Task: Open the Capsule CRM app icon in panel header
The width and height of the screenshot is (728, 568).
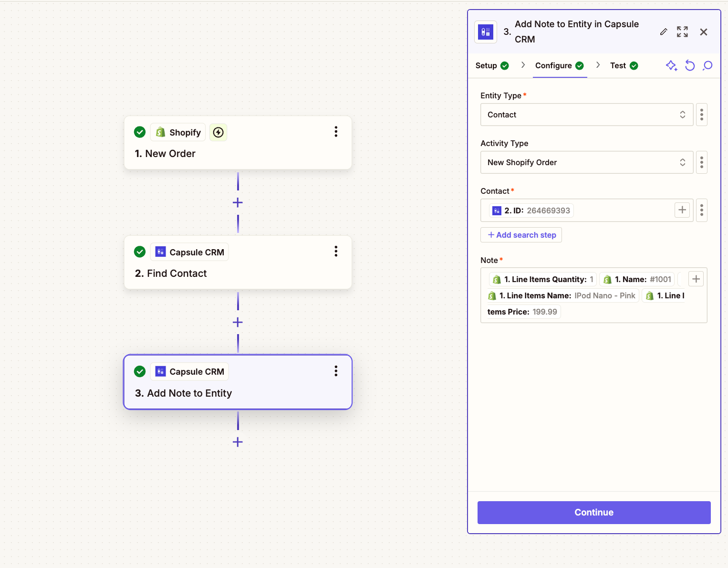Action: tap(486, 32)
